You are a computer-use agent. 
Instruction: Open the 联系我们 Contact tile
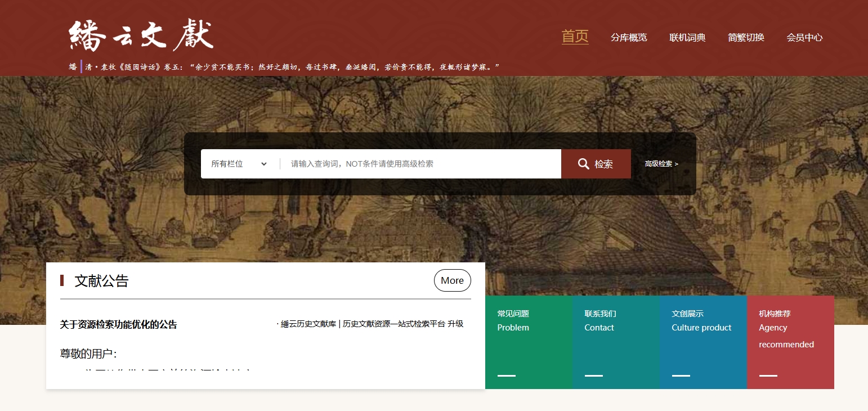tap(615, 342)
